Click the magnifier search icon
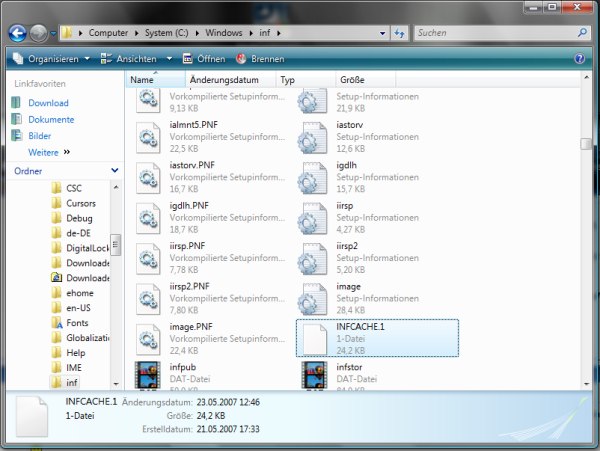Image resolution: width=600 pixels, height=451 pixels. coord(582,33)
